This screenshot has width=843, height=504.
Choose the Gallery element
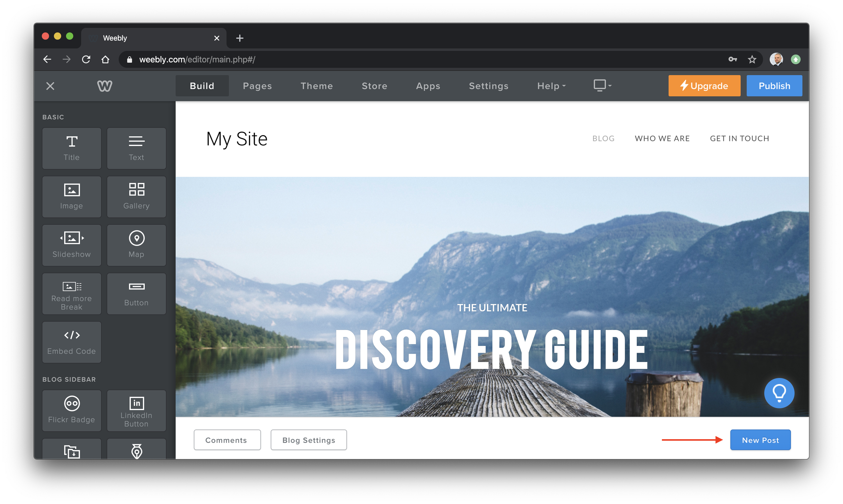click(136, 197)
